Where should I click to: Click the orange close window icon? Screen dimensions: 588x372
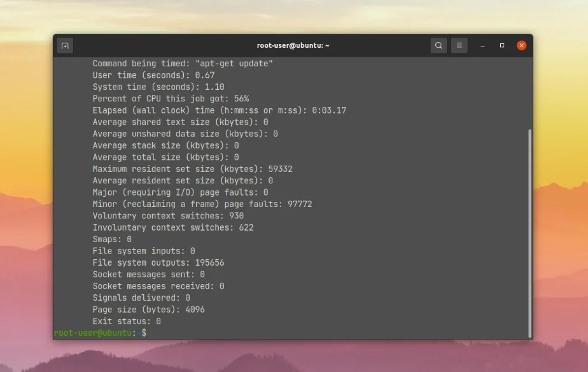pos(521,45)
